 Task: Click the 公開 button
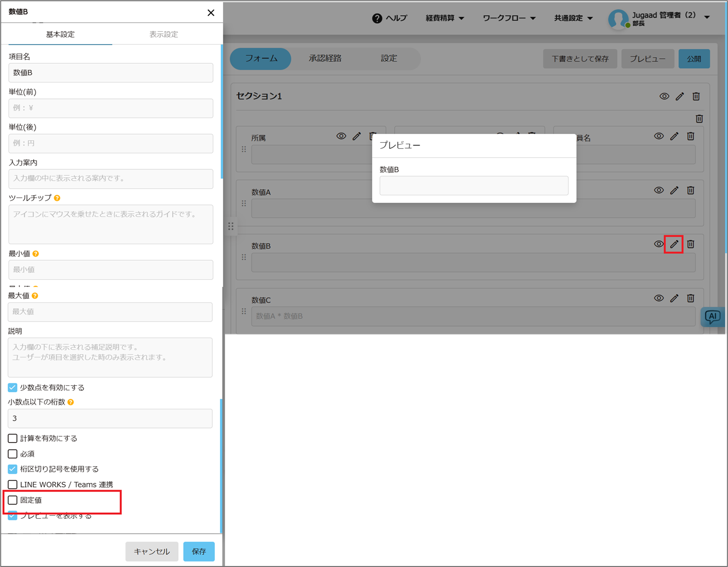pyautogui.click(x=694, y=59)
